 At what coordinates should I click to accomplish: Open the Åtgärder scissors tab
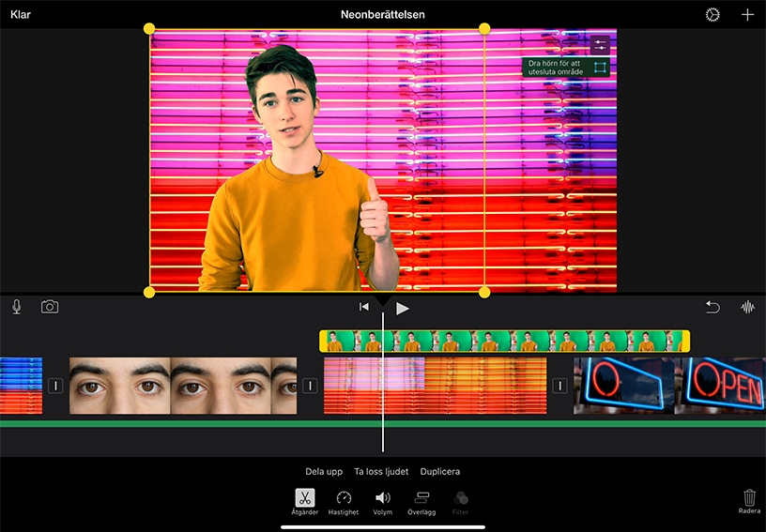pos(305,502)
